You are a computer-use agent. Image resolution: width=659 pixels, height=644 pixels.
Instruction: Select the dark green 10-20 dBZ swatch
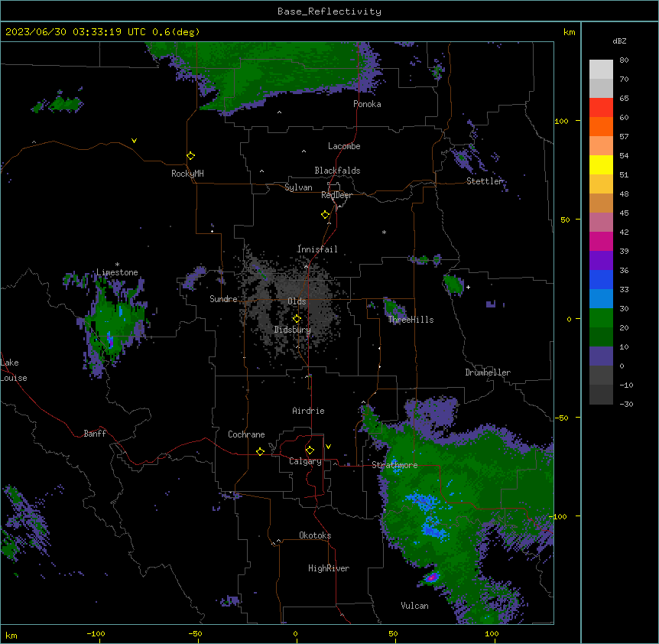coord(601,337)
